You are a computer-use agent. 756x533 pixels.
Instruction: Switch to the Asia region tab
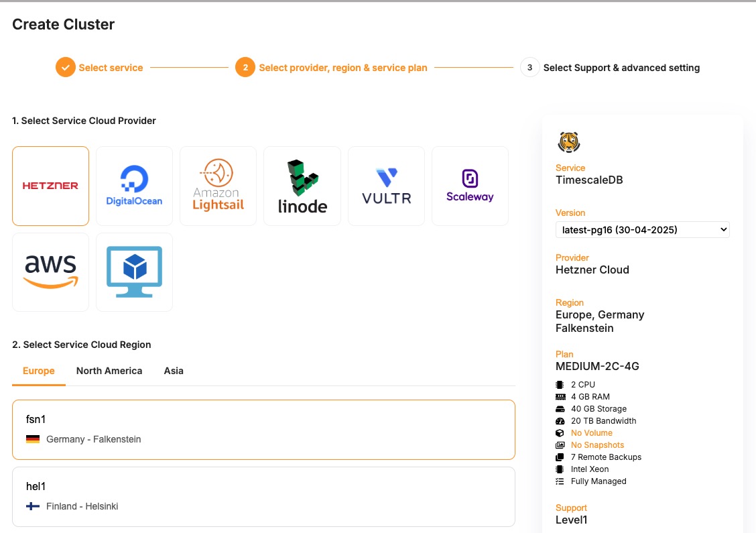174,371
